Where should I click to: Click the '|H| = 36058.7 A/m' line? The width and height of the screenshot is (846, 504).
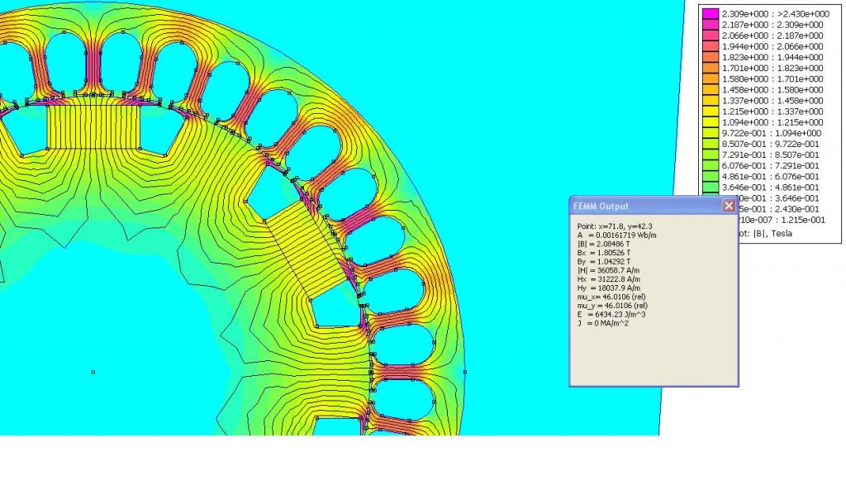click(609, 270)
